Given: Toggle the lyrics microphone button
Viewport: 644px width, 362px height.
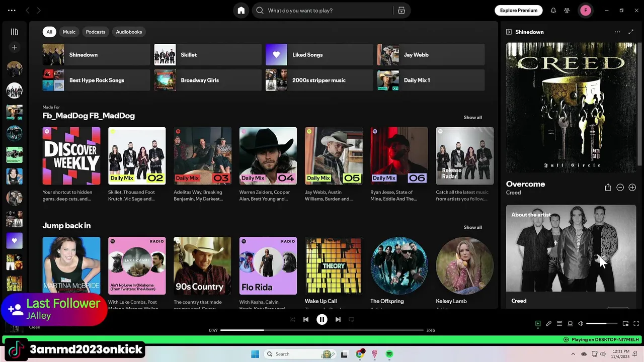Looking at the screenshot, I should 549,324.
